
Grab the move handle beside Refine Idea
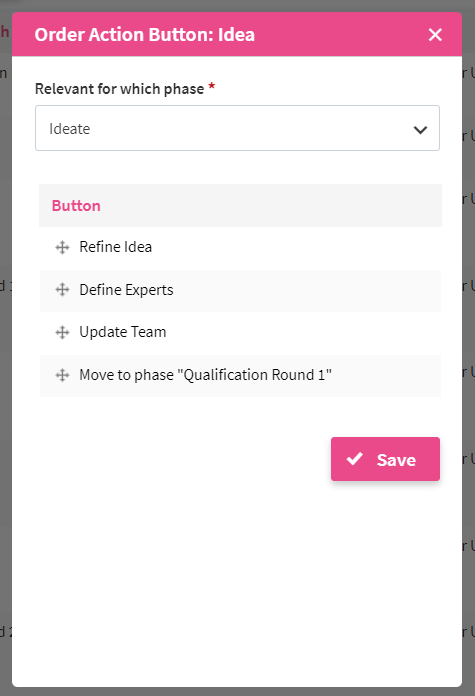pos(62,247)
